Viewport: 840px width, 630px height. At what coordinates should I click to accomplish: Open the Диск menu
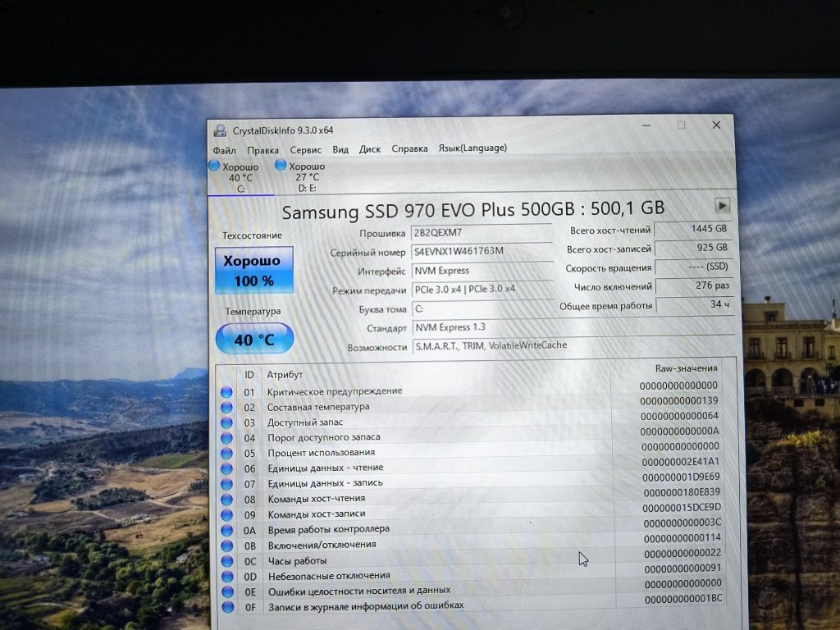(x=370, y=149)
